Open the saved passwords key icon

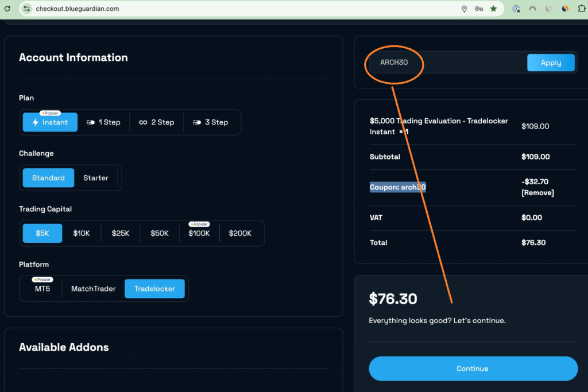coord(479,9)
